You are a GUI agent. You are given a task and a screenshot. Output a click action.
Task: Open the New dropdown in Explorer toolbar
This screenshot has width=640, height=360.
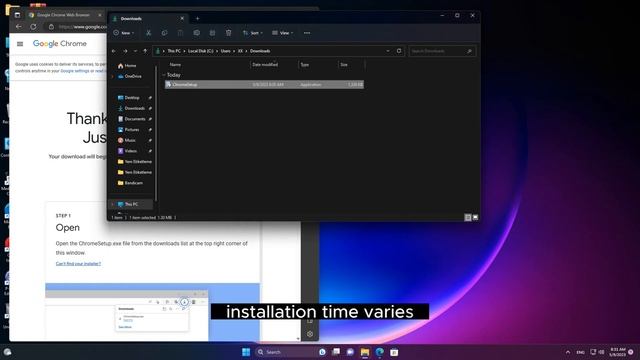tap(124, 33)
